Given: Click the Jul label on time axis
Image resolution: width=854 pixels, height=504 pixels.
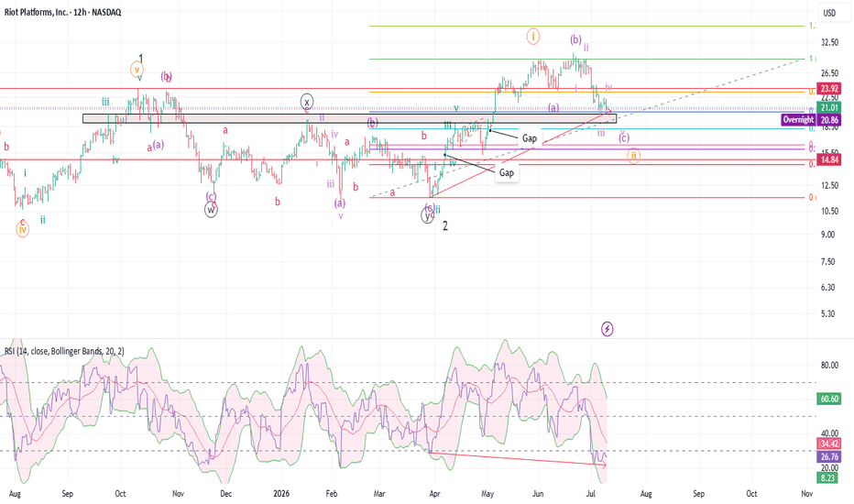Looking at the screenshot, I should click(x=590, y=494).
